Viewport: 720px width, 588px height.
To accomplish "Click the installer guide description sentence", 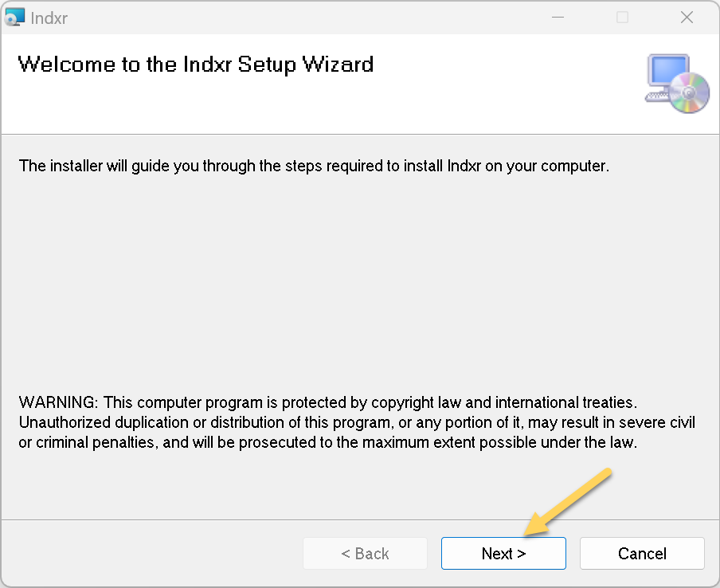I will [314, 166].
